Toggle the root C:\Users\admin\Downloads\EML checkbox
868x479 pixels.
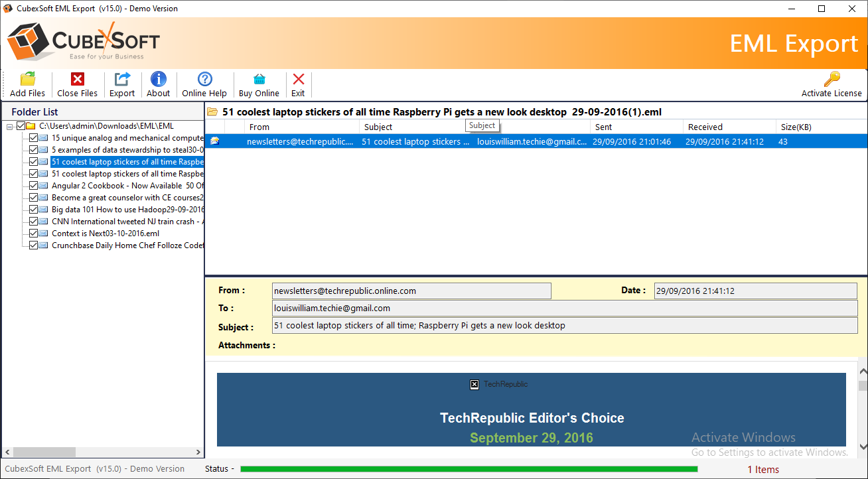(21, 126)
